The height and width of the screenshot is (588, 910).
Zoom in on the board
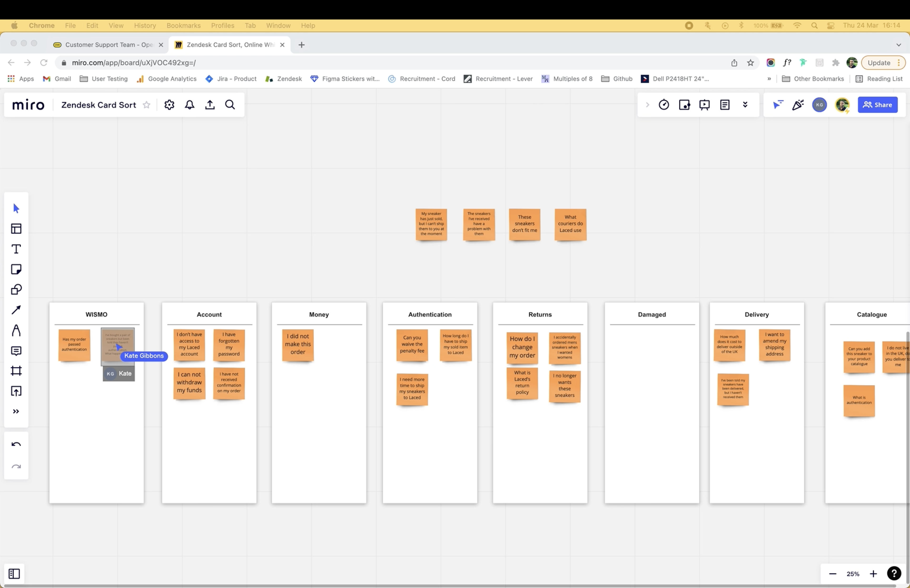tap(873, 574)
